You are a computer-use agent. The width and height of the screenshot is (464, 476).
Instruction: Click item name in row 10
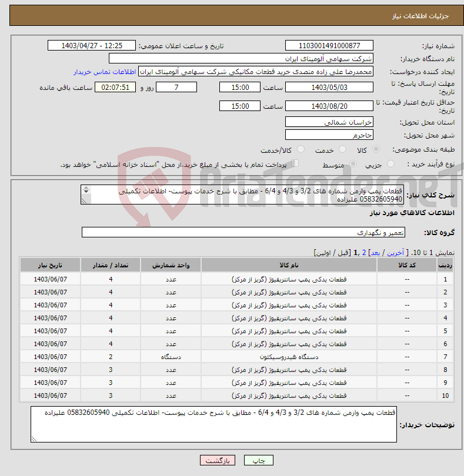coord(289,395)
